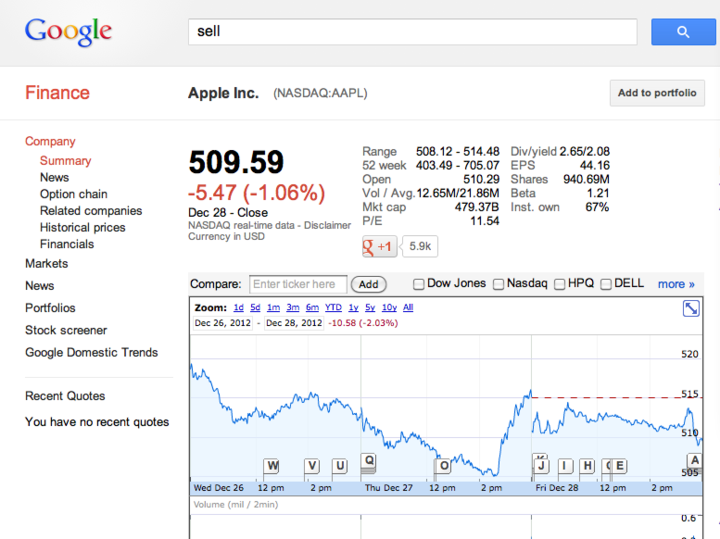Expand the chart to full size icon

[691, 309]
